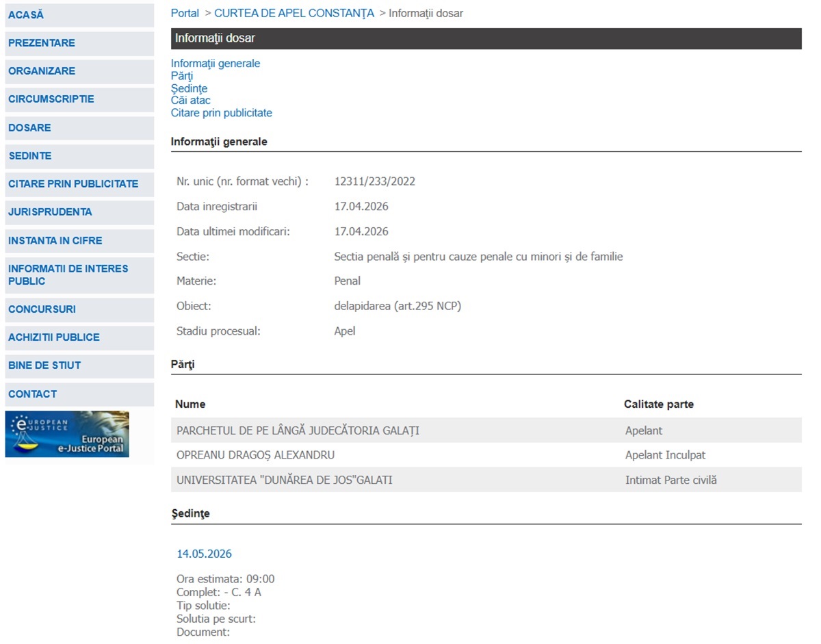The image size is (821, 644).
Task: Open the CONCURSURI page
Action: click(x=79, y=309)
